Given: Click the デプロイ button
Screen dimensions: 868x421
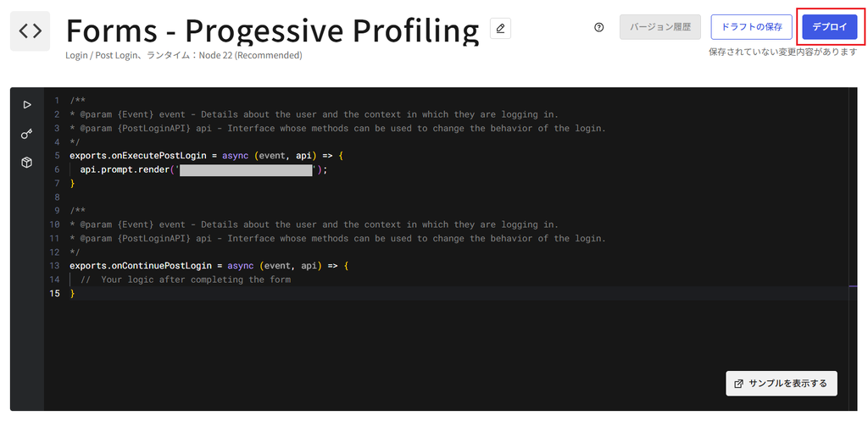Looking at the screenshot, I should [x=829, y=27].
